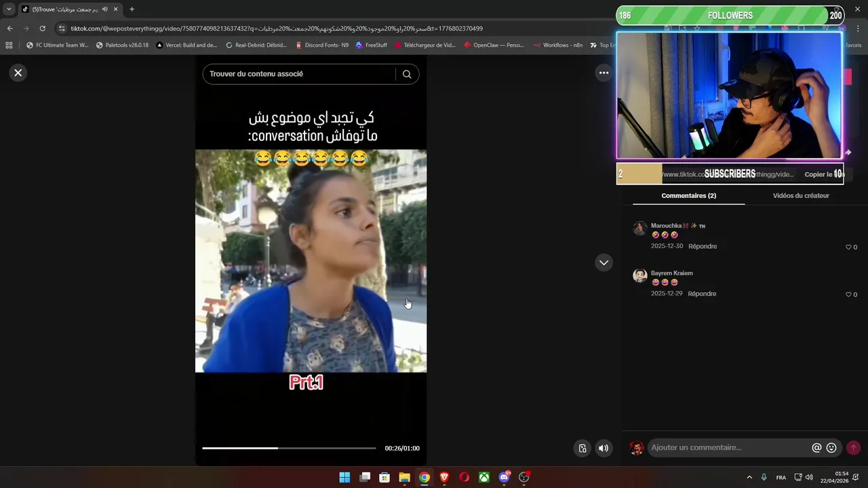Screen dimensions: 868x488
Task: Insert a mention with the @ icon
Action: pos(816,447)
